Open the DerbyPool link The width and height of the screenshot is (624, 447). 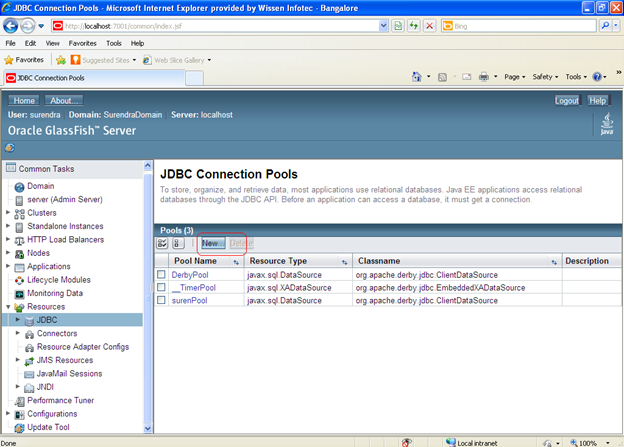pos(190,275)
